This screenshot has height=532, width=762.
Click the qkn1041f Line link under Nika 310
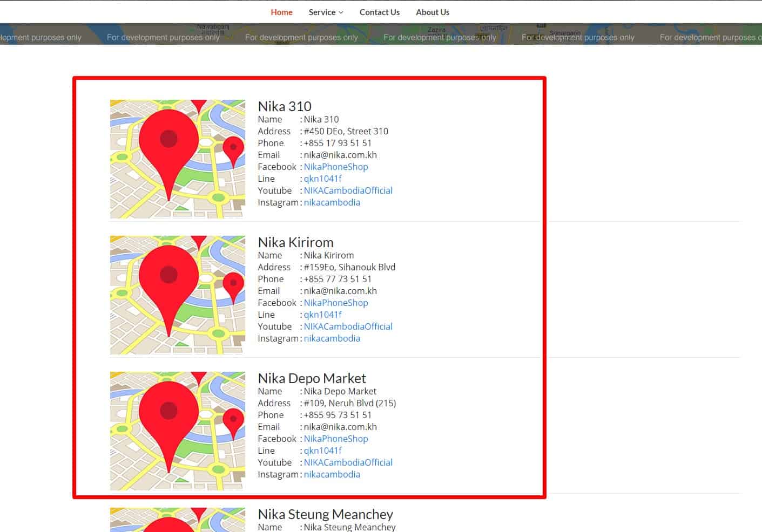[x=322, y=179]
